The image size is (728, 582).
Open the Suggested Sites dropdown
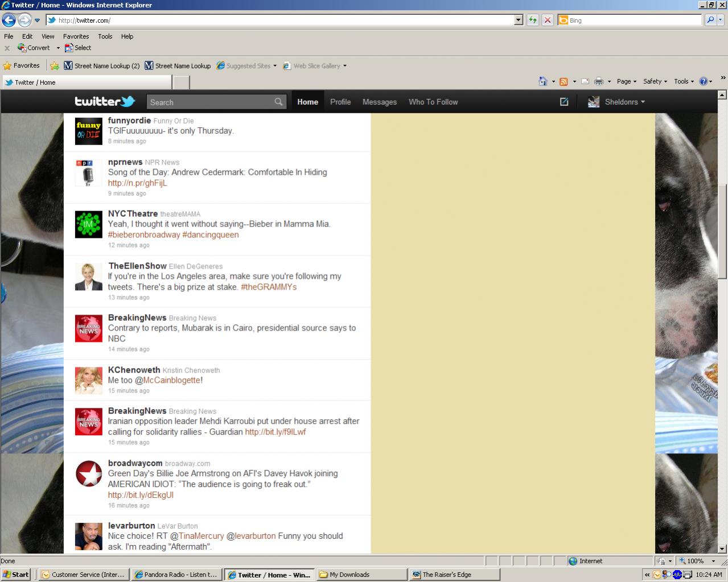[x=275, y=65]
